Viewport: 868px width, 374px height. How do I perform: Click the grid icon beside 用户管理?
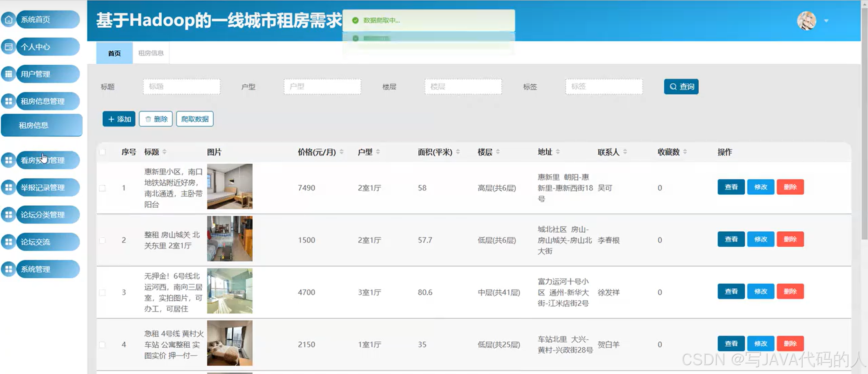click(x=8, y=74)
